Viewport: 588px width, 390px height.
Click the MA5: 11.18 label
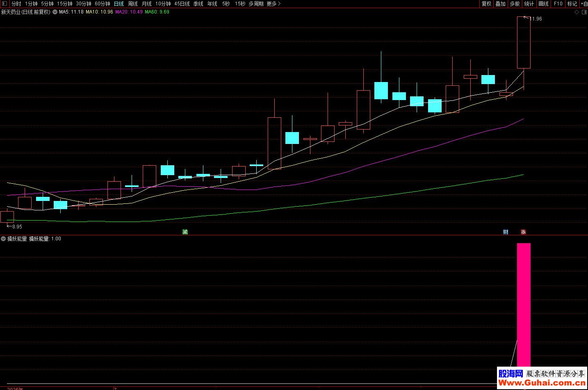[x=71, y=12]
